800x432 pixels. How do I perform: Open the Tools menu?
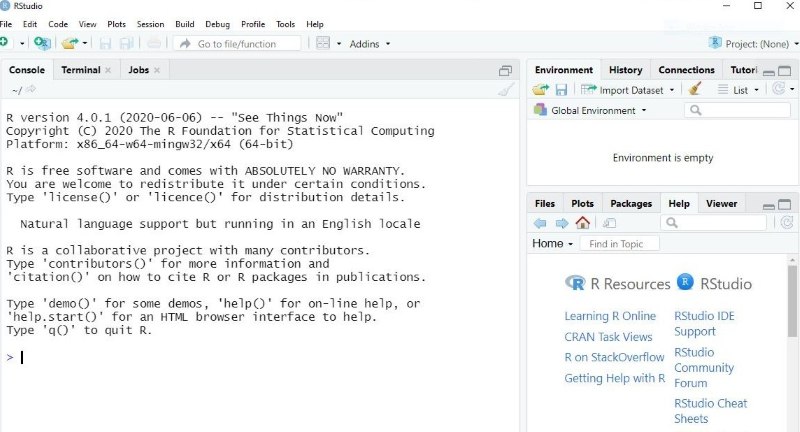(x=286, y=24)
